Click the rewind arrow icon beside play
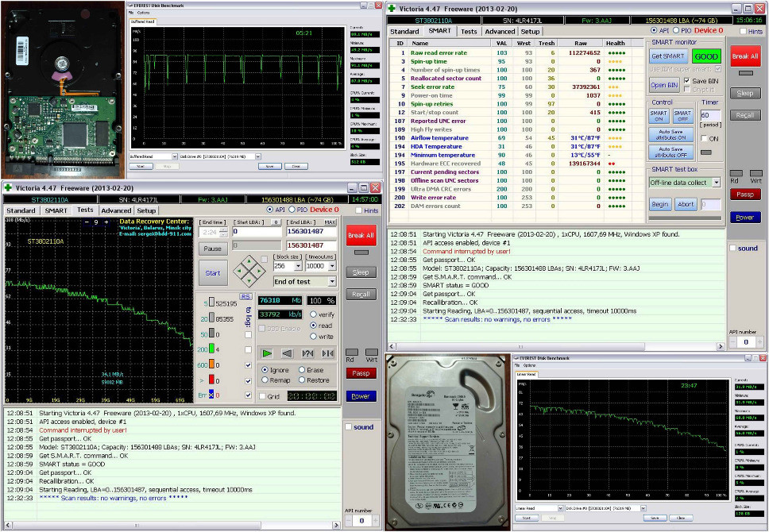 (x=288, y=353)
